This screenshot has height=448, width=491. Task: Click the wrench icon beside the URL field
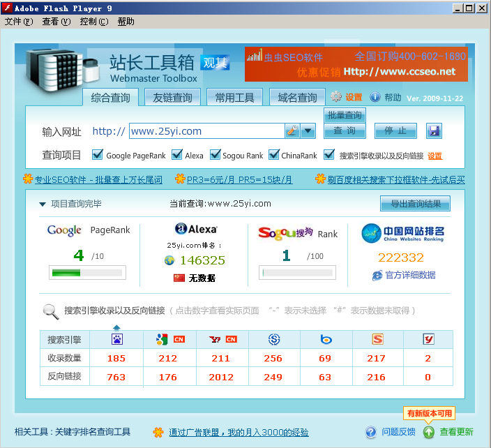pos(292,130)
